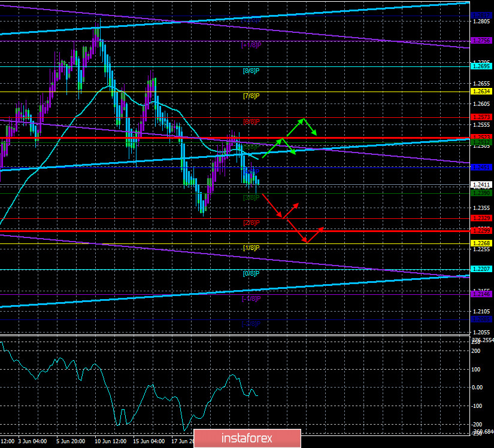Select the [8/8]P Murray level label

pos(251,71)
